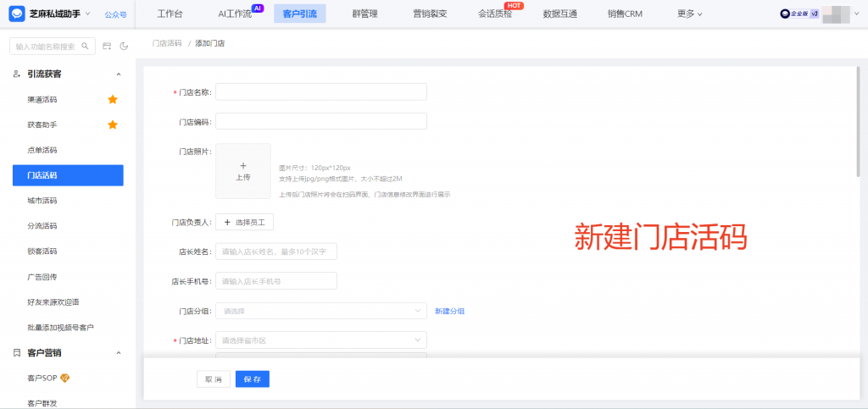868x409 pixels.
Task: Open the 门店地址 province/city dropdown
Action: click(x=320, y=340)
